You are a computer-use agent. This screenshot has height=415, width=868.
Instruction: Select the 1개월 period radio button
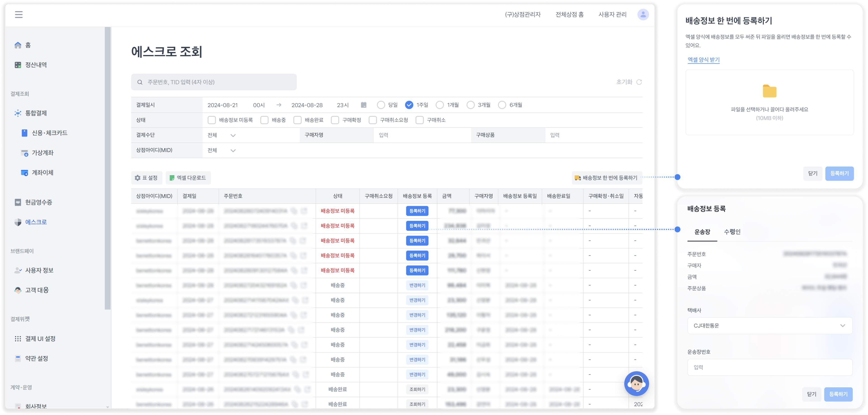pos(440,105)
